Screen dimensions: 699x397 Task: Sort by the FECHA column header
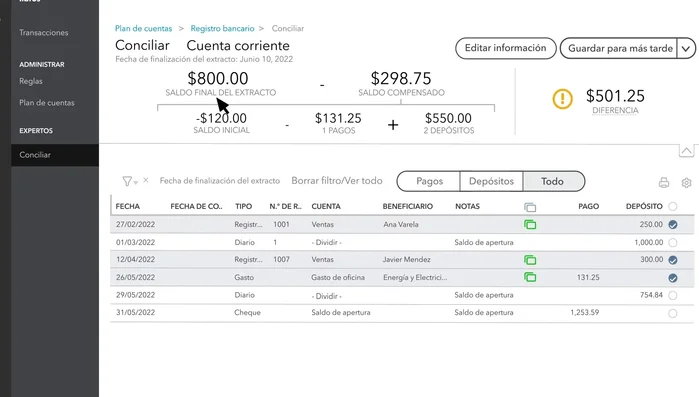click(x=127, y=206)
